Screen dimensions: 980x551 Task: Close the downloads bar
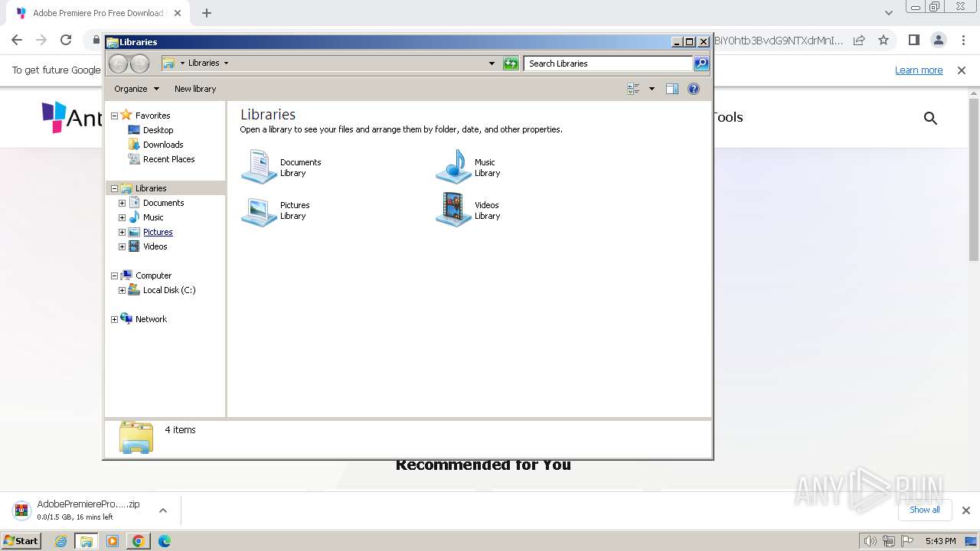[x=965, y=510]
